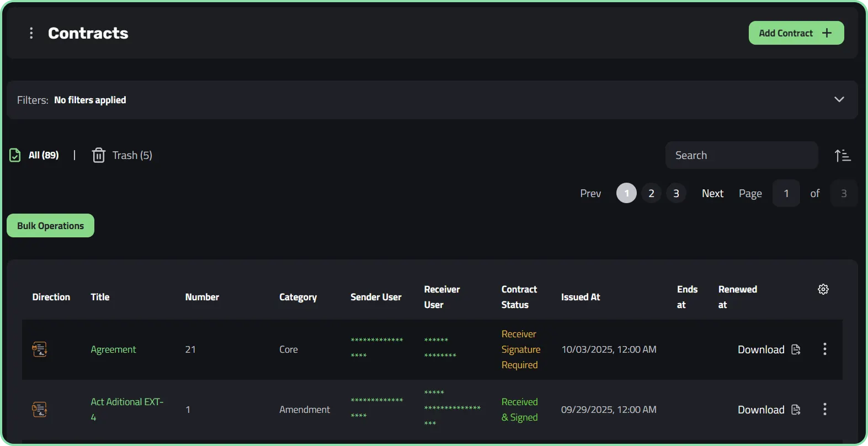Viewport: 868px width, 446px height.
Task: Click the current page number input
Action: click(x=786, y=193)
